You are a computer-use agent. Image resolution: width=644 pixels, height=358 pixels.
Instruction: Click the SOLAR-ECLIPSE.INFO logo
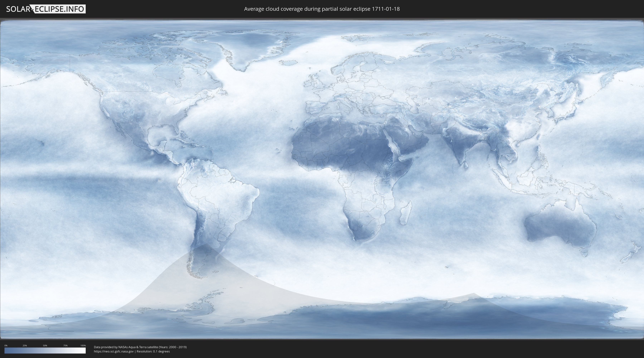pos(46,9)
